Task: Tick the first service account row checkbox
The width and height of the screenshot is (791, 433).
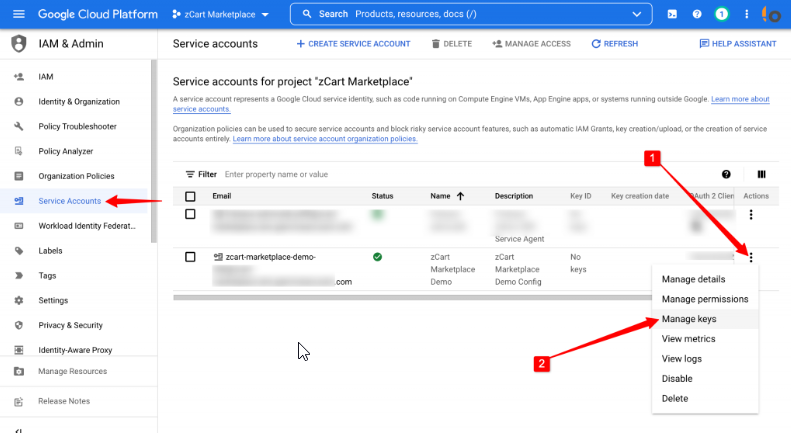Action: (190, 215)
